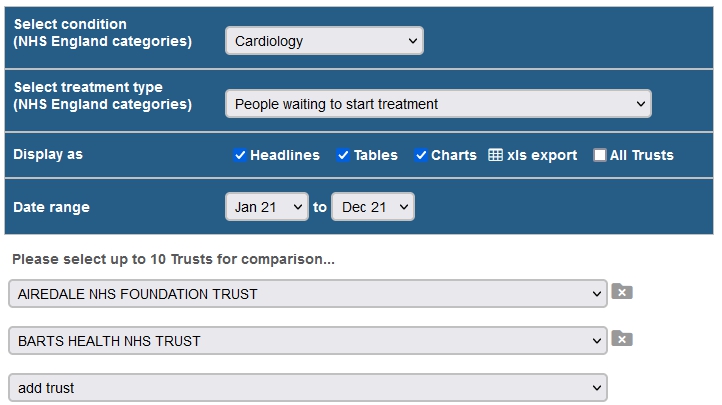722x405 pixels.
Task: Remove Airedale trust with the delete icon
Action: point(622,292)
